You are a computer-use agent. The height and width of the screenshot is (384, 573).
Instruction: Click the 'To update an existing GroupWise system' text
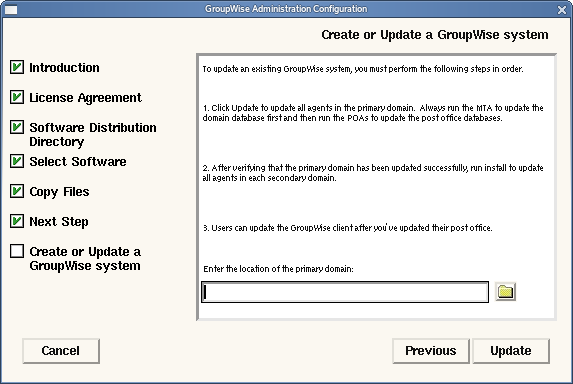coord(363,69)
